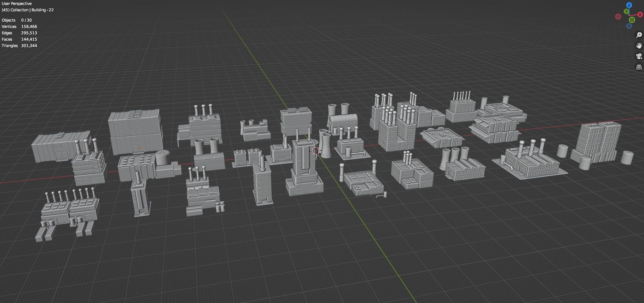Click the Objects '0 / 30' statistic
The width and height of the screenshot is (644, 303).
tap(27, 20)
